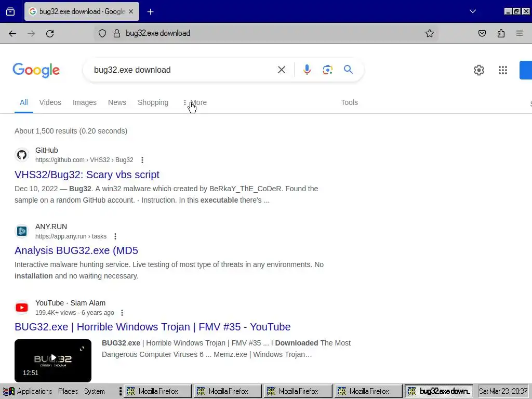Open Analysis BUG32.exe (MD5 link
This screenshot has height=399, width=532.
[76, 251]
